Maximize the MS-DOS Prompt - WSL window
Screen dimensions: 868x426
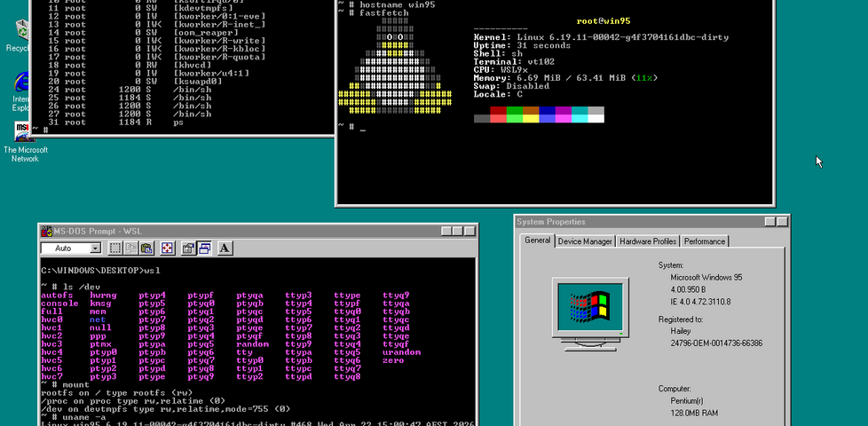pos(458,231)
